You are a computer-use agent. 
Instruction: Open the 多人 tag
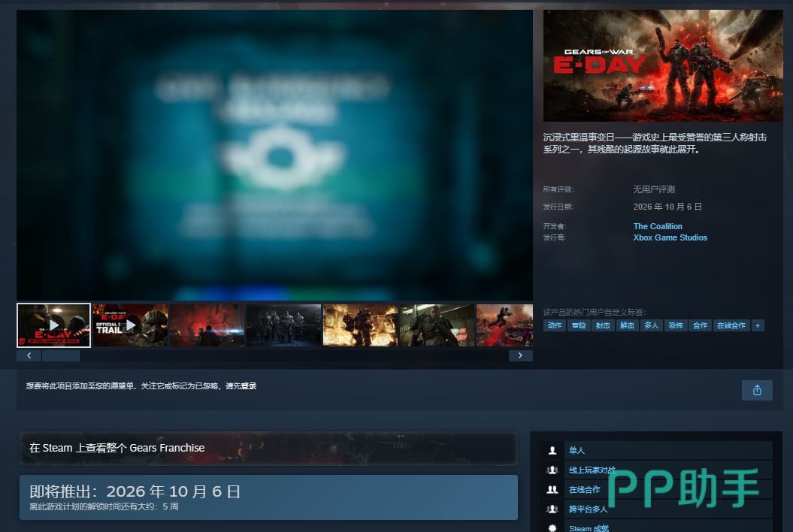pos(652,325)
